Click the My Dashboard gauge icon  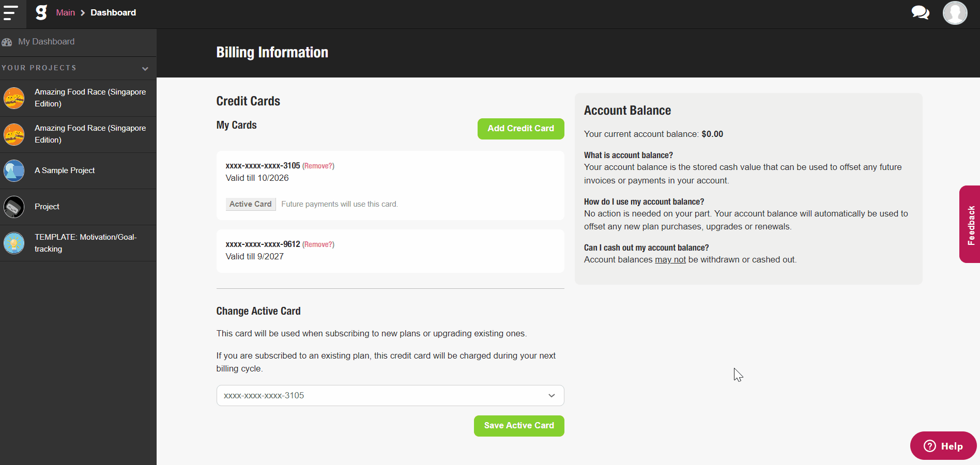[x=7, y=42]
